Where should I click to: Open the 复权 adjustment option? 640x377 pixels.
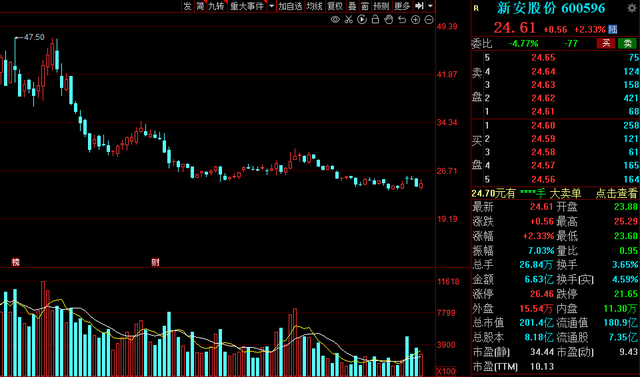pos(335,6)
